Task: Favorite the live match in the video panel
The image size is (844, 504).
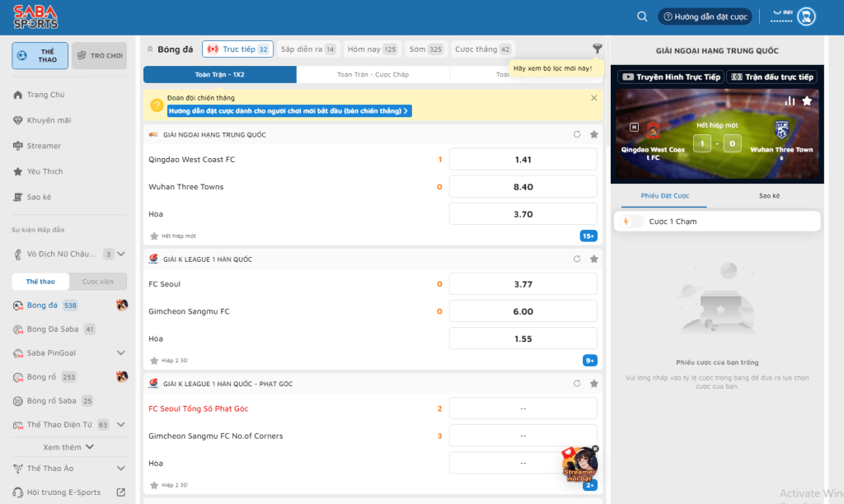Action: pos(807,100)
